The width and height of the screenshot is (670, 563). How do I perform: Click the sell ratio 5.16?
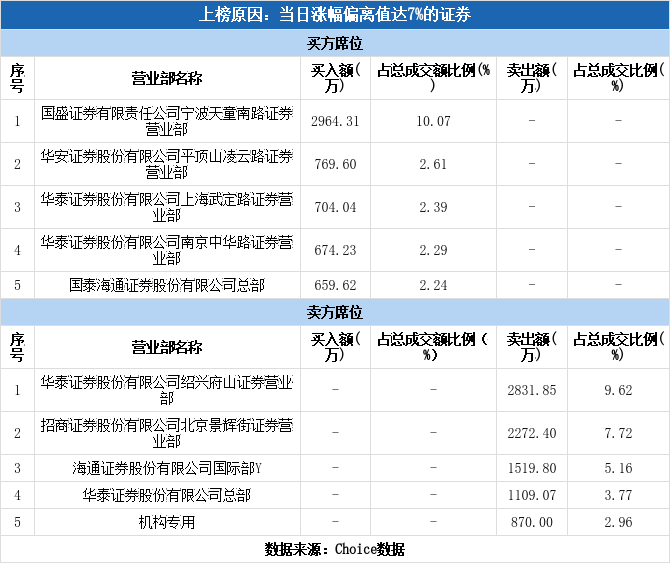point(618,469)
